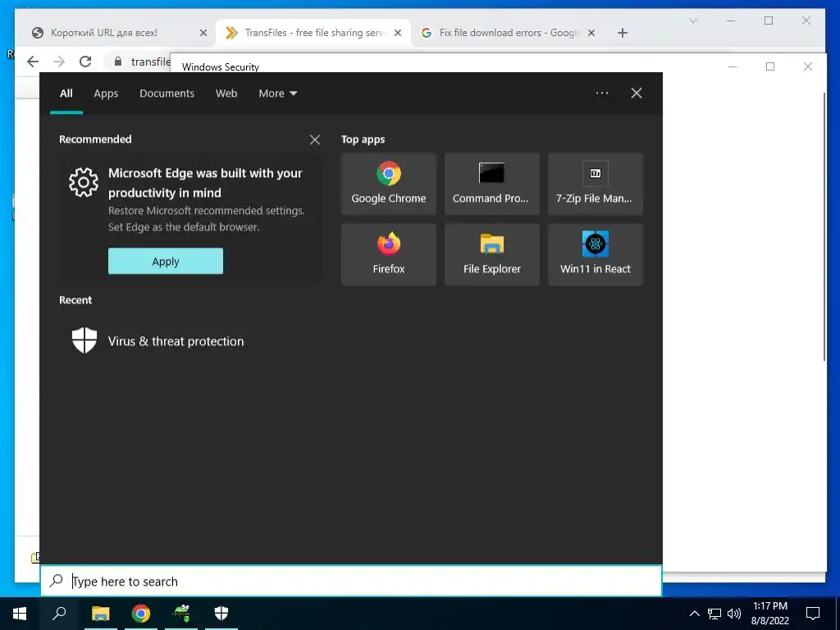The height and width of the screenshot is (630, 840).
Task: Open a new Chrome tab
Action: pyautogui.click(x=622, y=33)
